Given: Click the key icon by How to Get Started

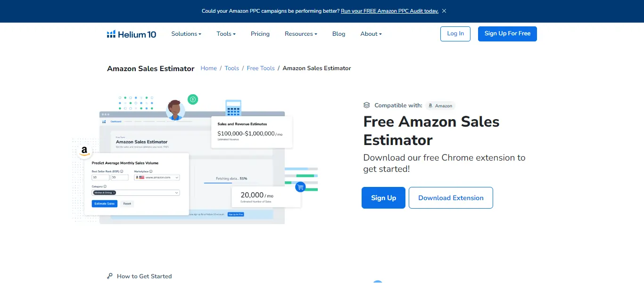Looking at the screenshot, I should [110, 276].
